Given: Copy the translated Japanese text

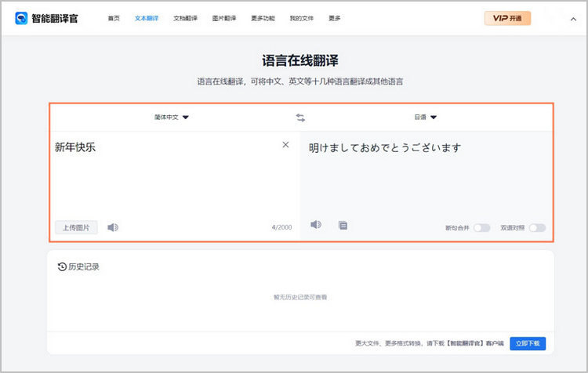Looking at the screenshot, I should tap(343, 225).
